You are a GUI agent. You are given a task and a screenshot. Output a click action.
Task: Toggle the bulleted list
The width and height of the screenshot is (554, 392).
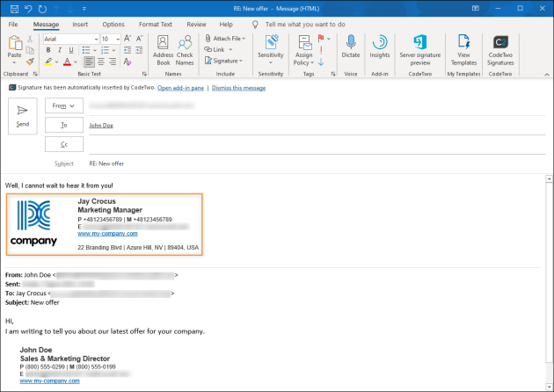(x=86, y=50)
